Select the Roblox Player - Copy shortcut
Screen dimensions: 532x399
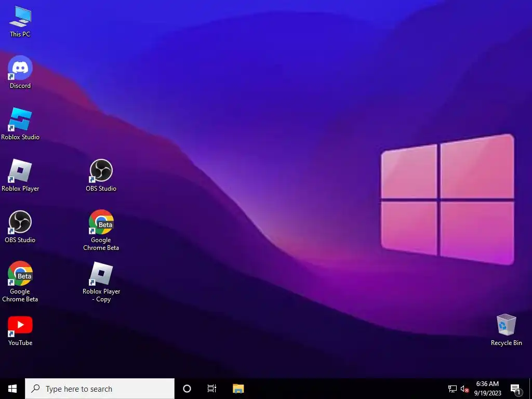coord(101,282)
